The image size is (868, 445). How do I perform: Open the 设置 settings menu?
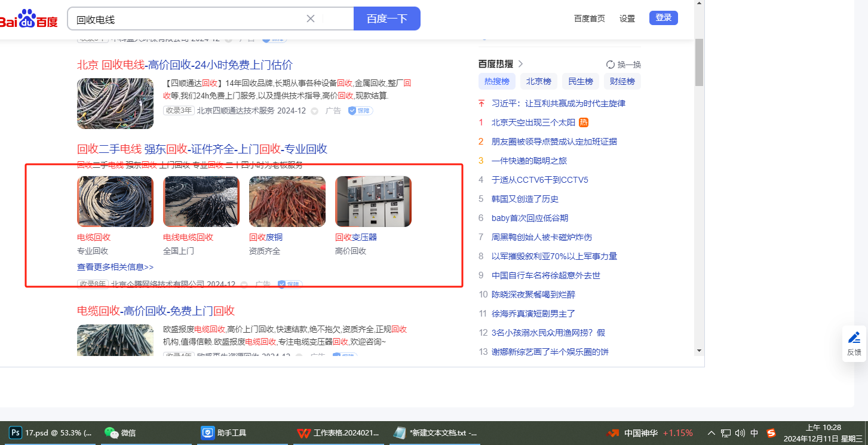click(x=627, y=19)
